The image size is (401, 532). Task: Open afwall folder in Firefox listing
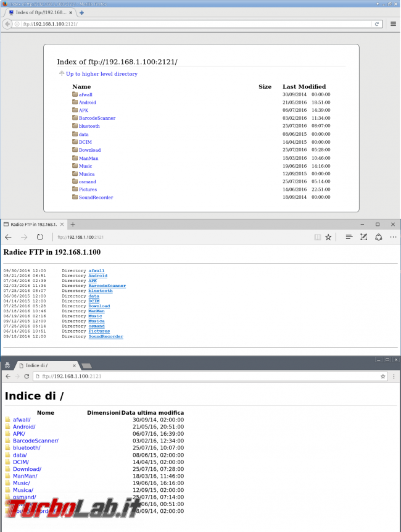pyautogui.click(x=86, y=94)
